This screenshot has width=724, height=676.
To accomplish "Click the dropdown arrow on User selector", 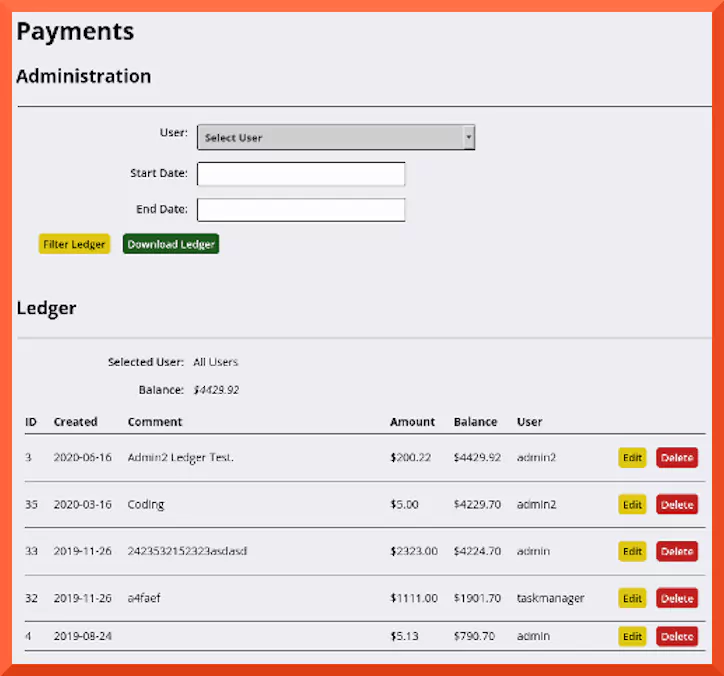I will coord(468,138).
